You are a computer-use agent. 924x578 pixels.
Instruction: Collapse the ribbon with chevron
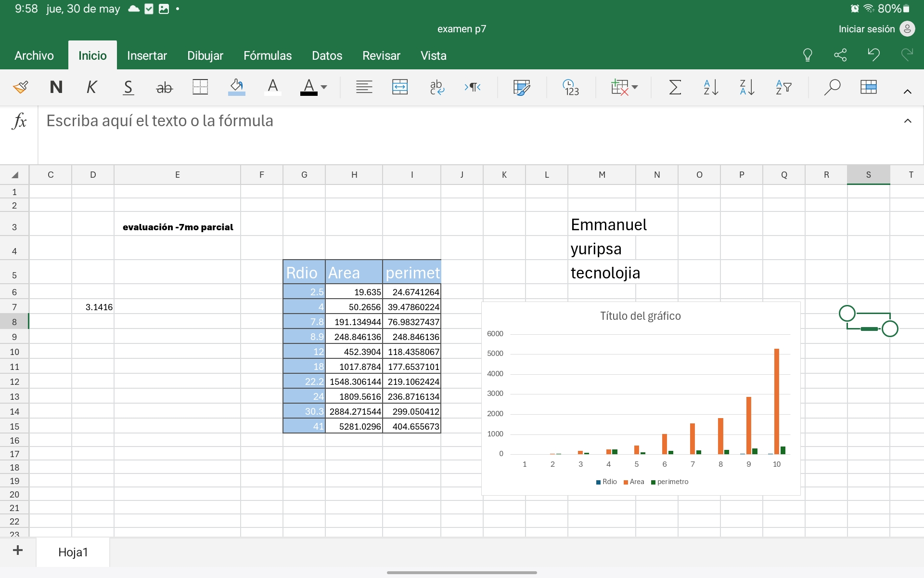pyautogui.click(x=907, y=92)
